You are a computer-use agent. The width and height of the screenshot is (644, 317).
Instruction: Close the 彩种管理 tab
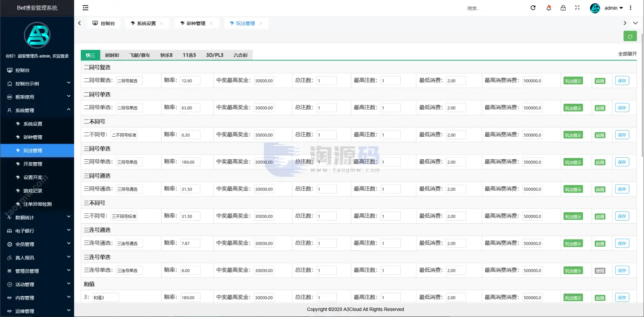pos(211,23)
